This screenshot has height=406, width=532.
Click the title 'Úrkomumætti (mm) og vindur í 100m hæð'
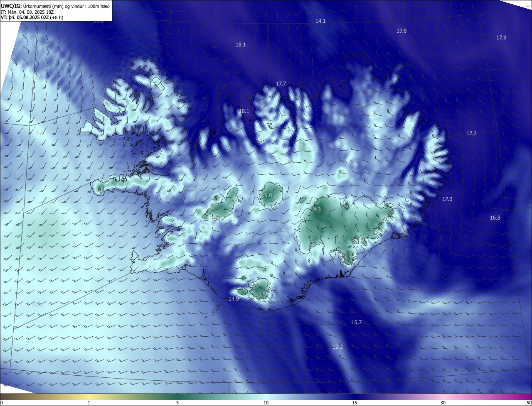tap(66, 6)
